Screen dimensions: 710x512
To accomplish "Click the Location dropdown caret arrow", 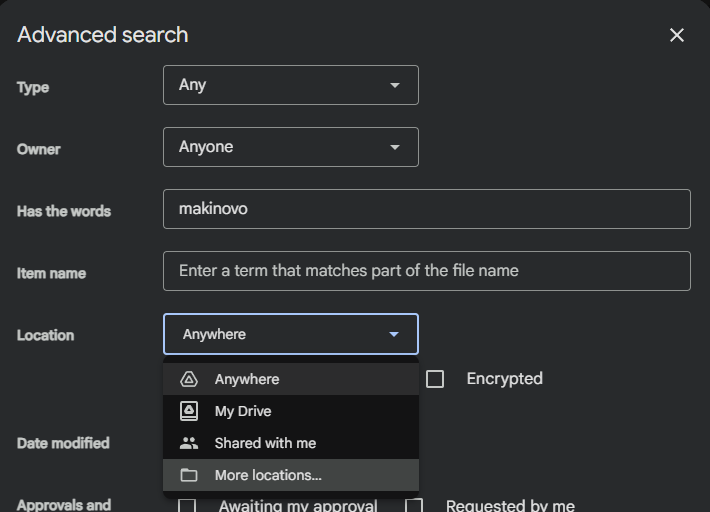I will (x=394, y=335).
